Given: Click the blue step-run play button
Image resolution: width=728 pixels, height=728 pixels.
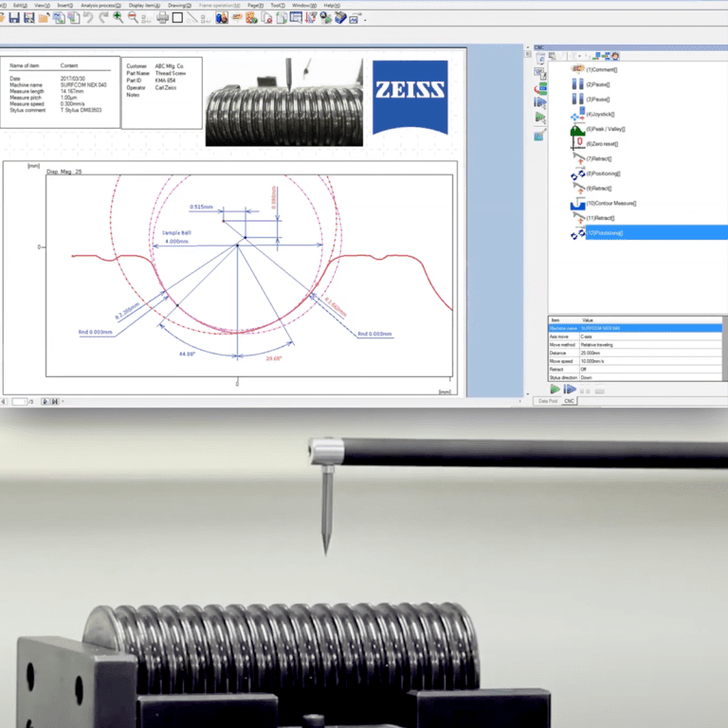Looking at the screenshot, I should (x=570, y=390).
